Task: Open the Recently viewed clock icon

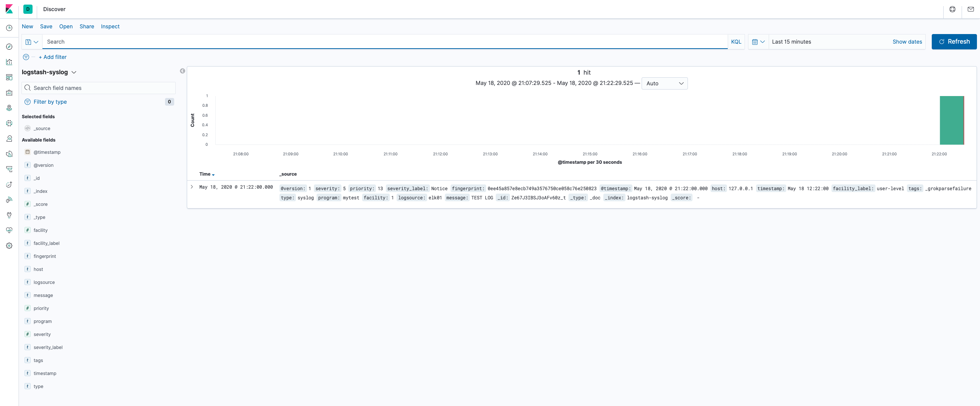Action: [x=9, y=28]
